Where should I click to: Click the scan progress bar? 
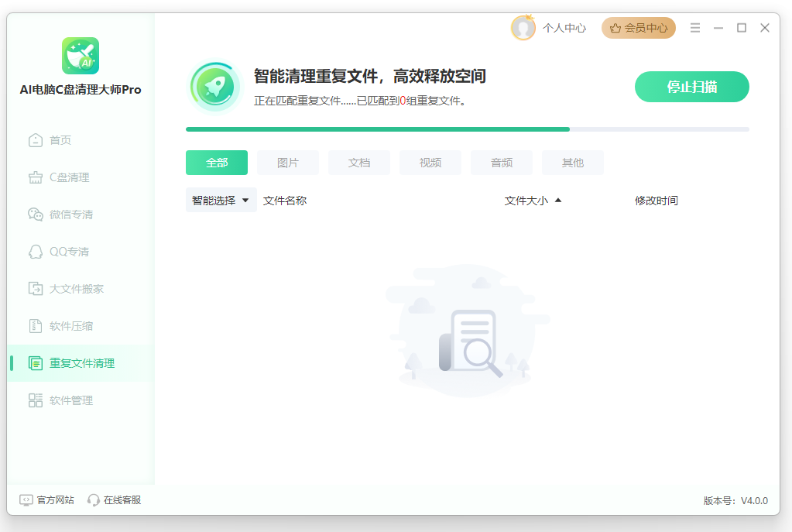click(x=467, y=129)
